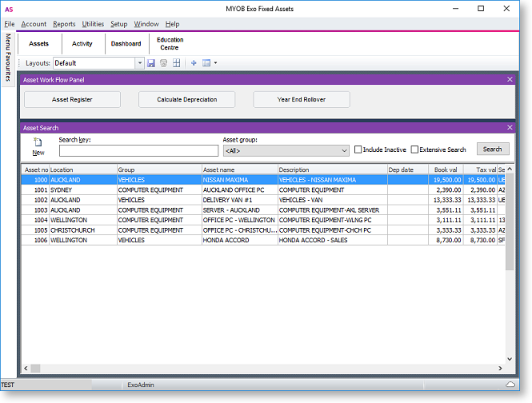Image resolution: width=532 pixels, height=403 pixels.
Task: Click the save layout icon
Action: [x=151, y=63]
